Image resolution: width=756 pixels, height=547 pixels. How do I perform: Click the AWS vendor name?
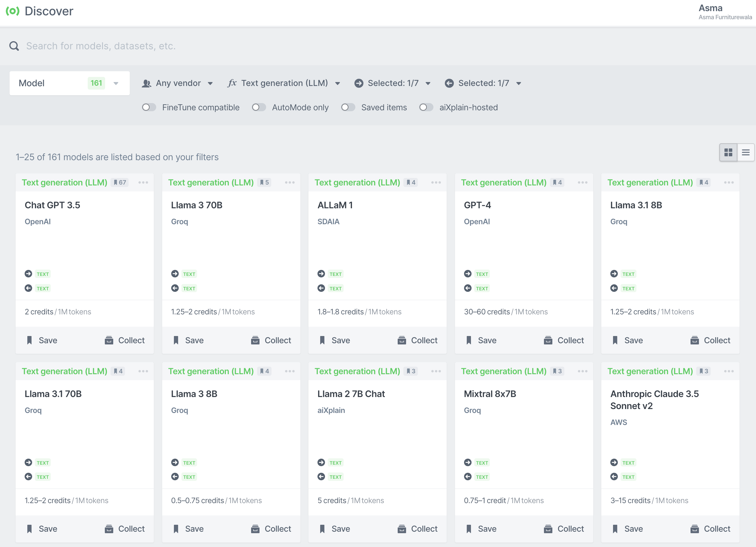[x=619, y=422]
